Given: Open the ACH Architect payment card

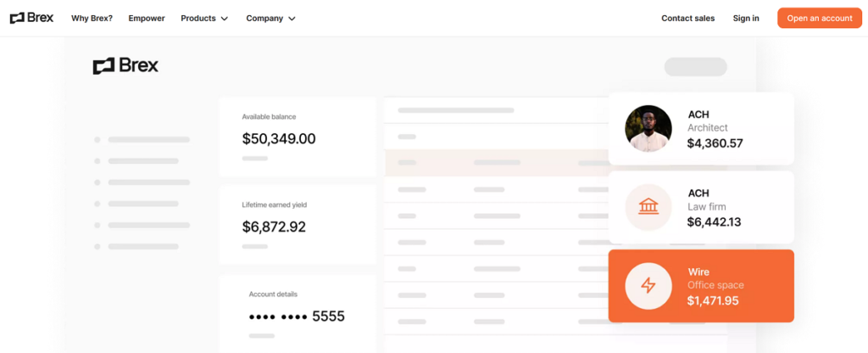Looking at the screenshot, I should point(701,128).
